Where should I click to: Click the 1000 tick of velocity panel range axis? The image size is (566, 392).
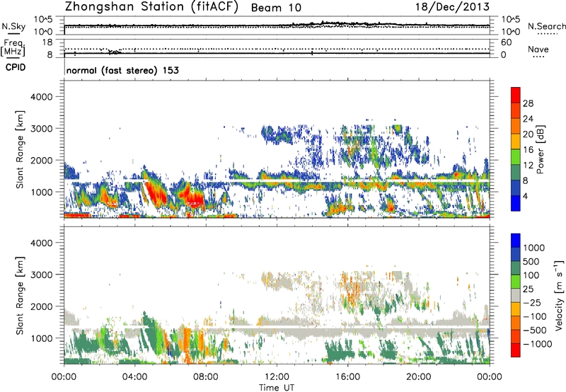41,338
